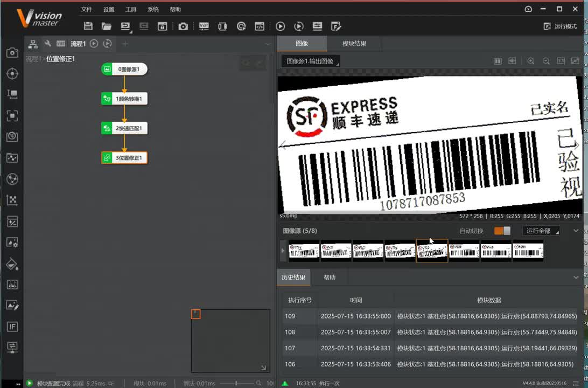Open the calibration sidebar icon
Viewport: 588px width, 388px height.
tap(12, 200)
